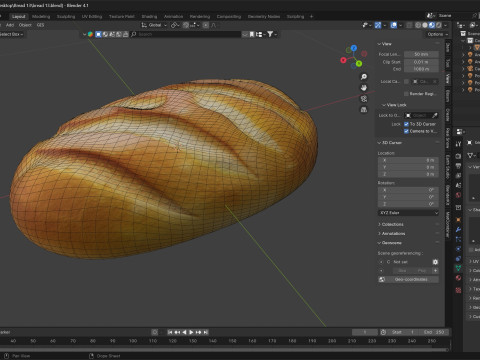
Task: Open the Render camera properties tab
Action: [x=458, y=156]
